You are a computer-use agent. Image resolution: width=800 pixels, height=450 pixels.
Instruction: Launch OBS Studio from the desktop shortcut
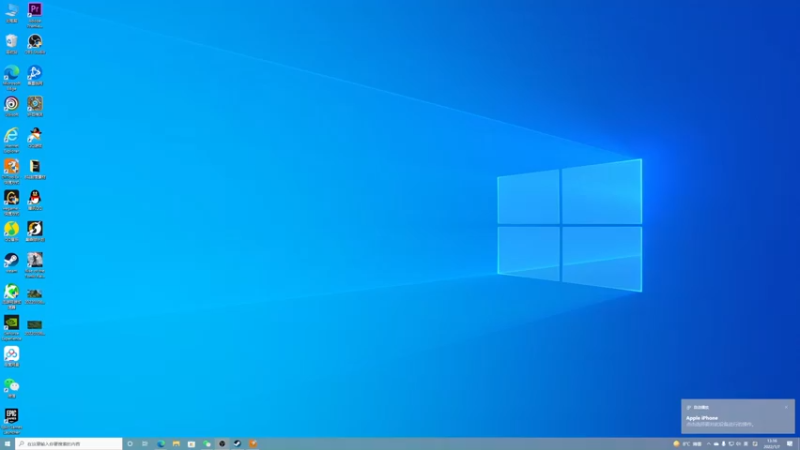(x=35, y=44)
